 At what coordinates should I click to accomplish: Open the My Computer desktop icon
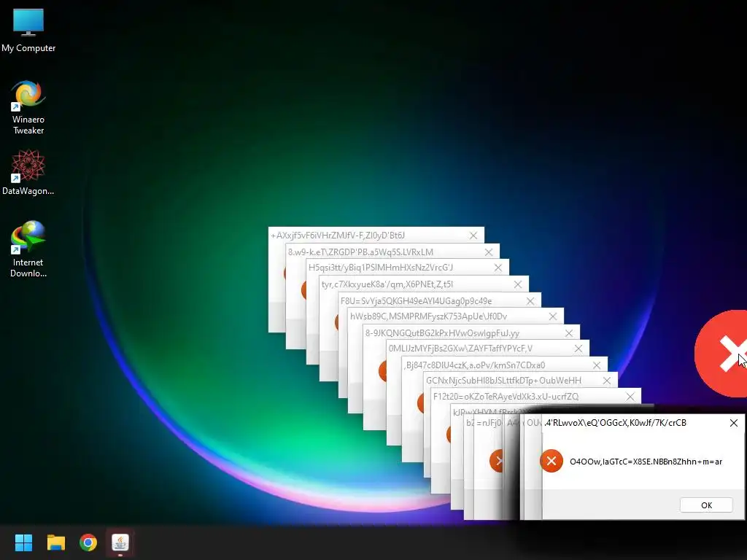28,31
